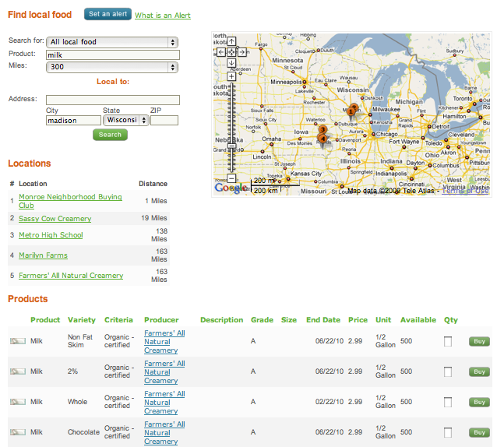Click the map zoom slider handle
This screenshot has height=447, width=504.
[x=231, y=146]
